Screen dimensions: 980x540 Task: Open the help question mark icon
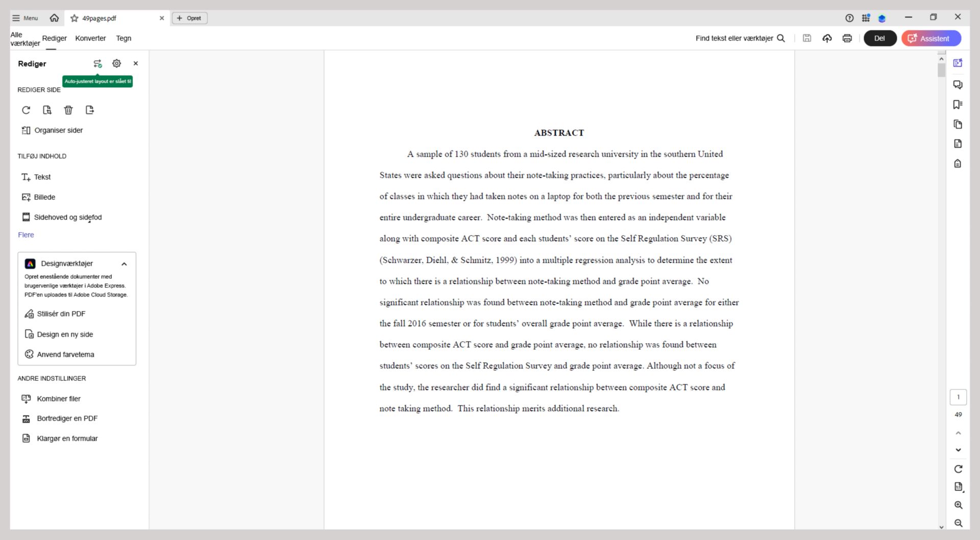(849, 18)
